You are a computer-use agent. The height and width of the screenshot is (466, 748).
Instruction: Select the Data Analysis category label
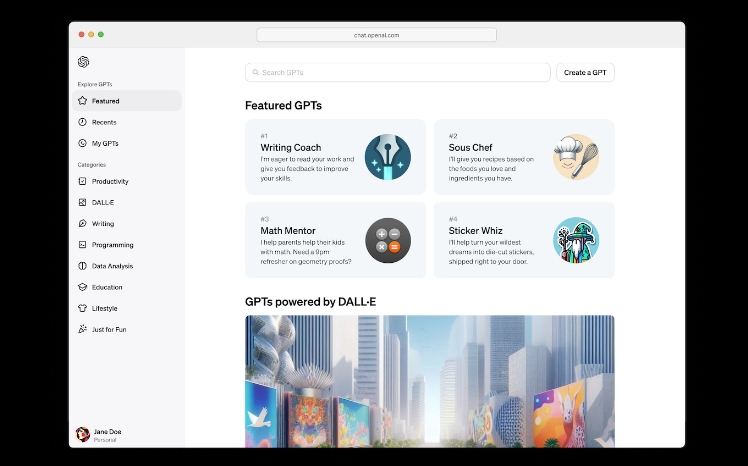coord(113,266)
